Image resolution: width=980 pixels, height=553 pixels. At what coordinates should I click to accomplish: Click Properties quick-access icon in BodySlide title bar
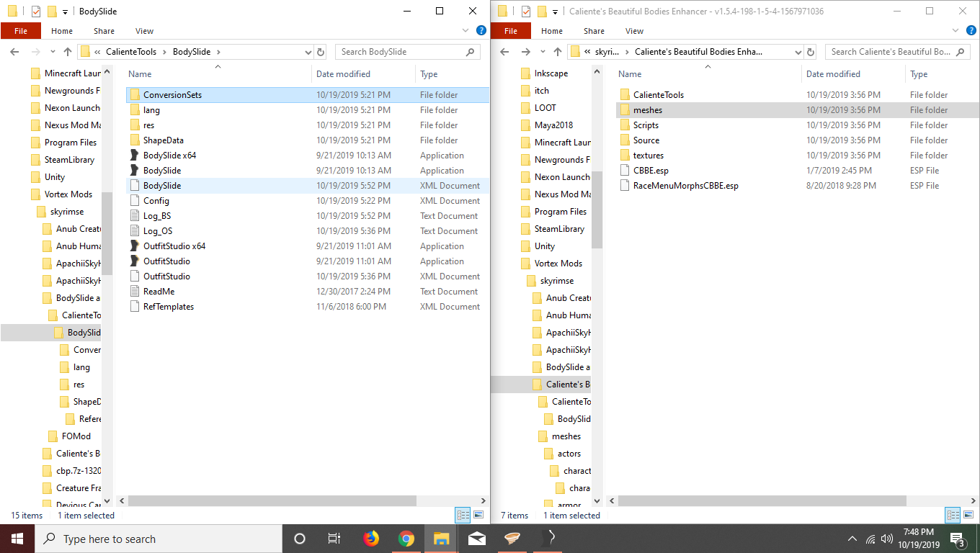(x=35, y=12)
